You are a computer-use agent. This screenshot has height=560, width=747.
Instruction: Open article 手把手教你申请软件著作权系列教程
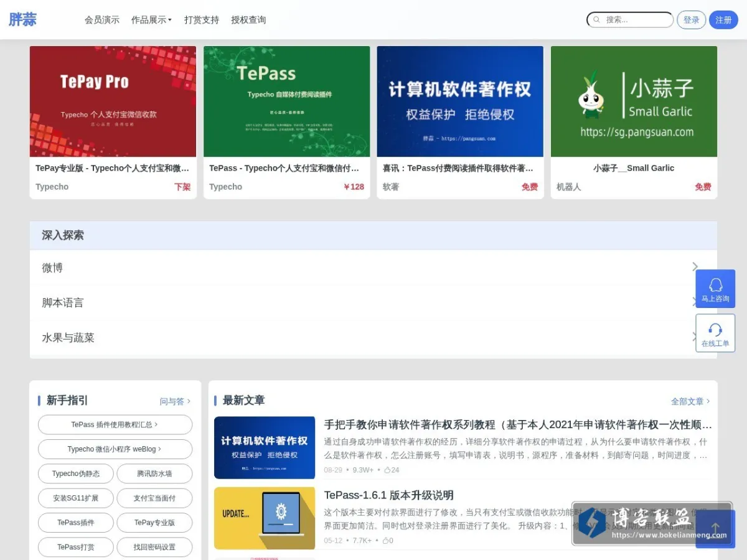(518, 425)
